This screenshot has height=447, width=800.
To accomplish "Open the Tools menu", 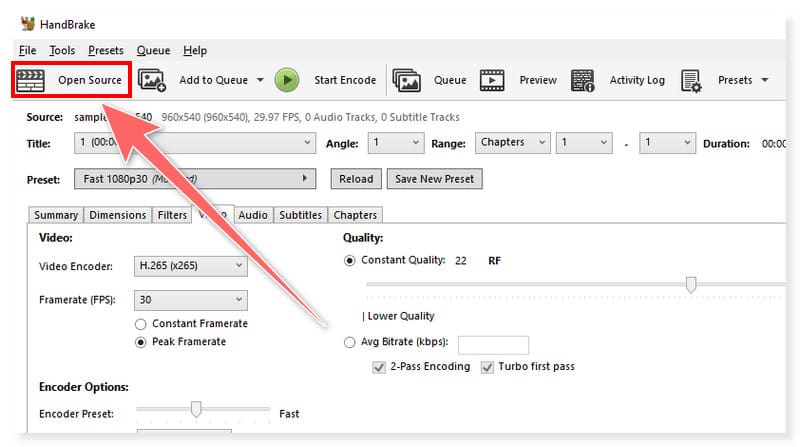I will 62,50.
